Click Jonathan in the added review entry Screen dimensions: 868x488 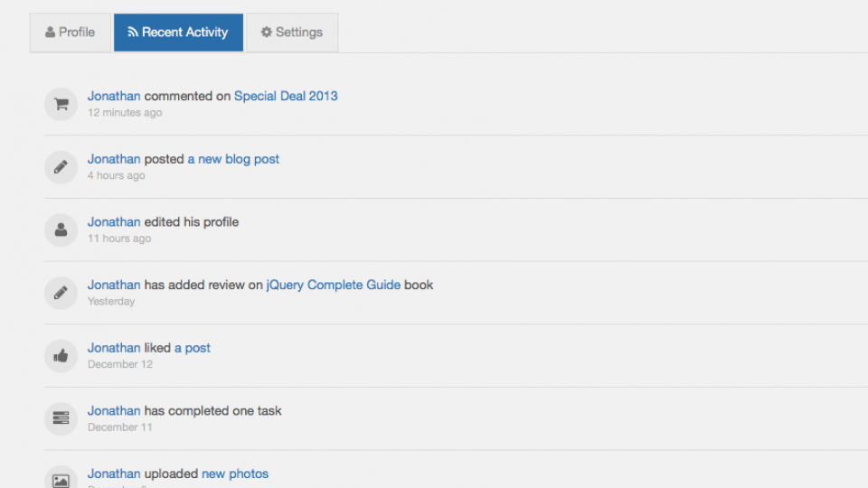[114, 285]
